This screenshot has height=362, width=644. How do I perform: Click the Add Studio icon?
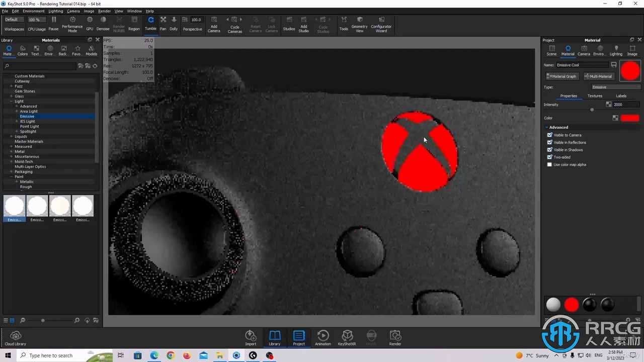pyautogui.click(x=303, y=24)
